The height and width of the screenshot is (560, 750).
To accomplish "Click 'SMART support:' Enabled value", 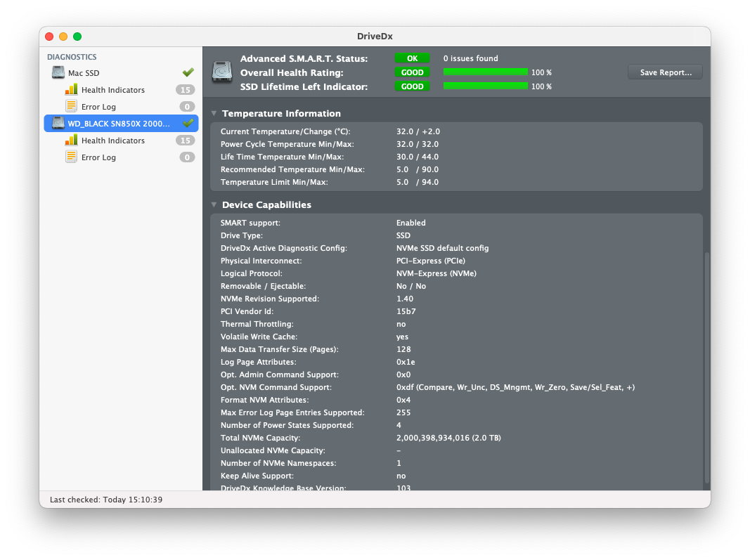I will point(410,223).
